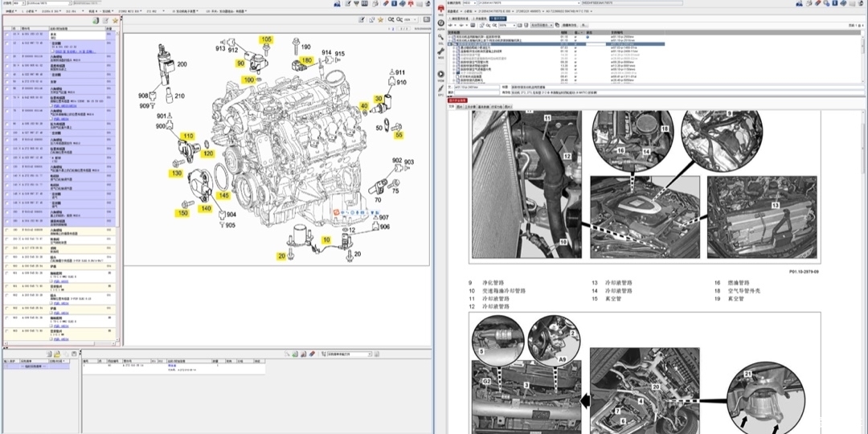Viewport: 868px width, 434px height.
Task: Select the 拧紧力矩 document tab
Action: coord(497,107)
